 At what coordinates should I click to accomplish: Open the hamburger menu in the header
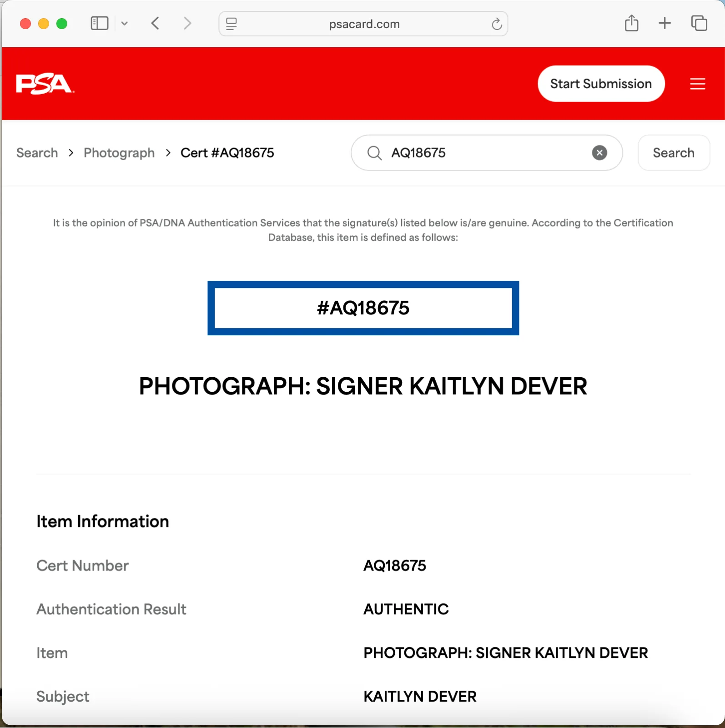697,84
